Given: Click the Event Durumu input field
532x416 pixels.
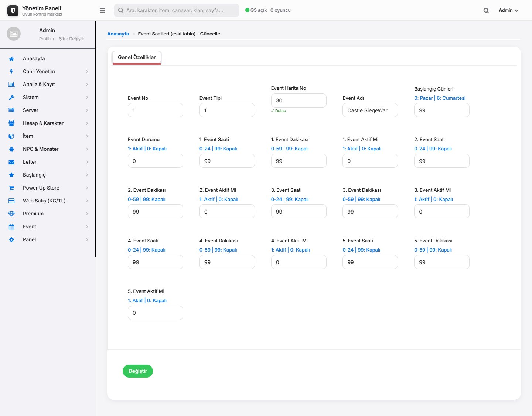Looking at the screenshot, I should tap(156, 161).
